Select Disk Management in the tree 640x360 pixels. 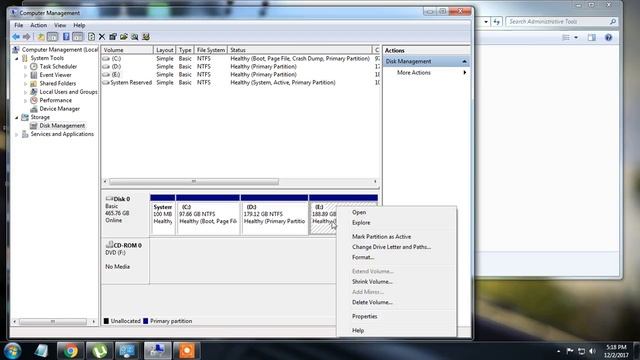point(62,126)
